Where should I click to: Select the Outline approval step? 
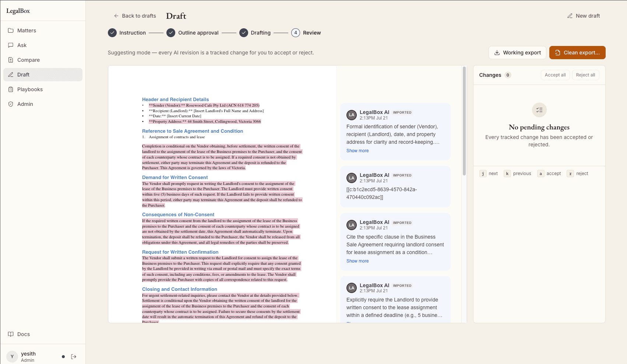coord(193,33)
